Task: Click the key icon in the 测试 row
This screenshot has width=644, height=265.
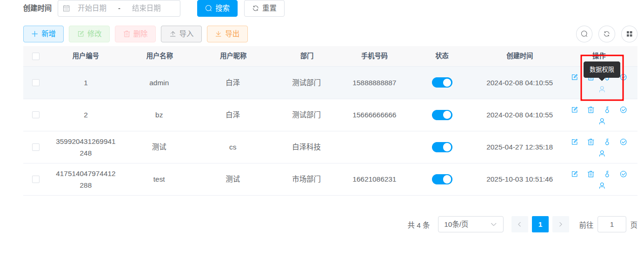Action: pyautogui.click(x=607, y=142)
